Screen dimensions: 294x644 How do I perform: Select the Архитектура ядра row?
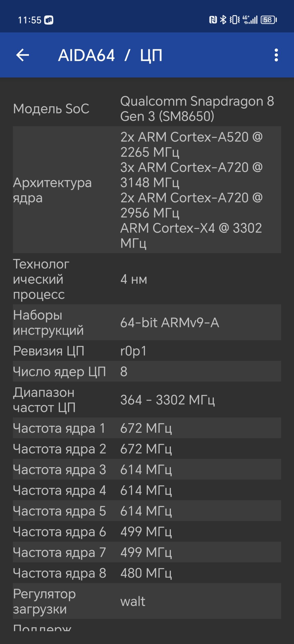147,190
